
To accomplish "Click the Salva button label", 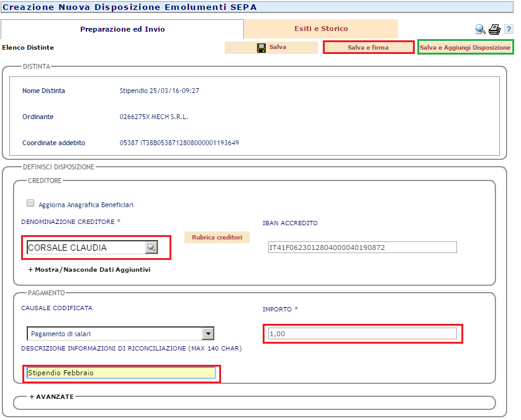I will [x=278, y=47].
